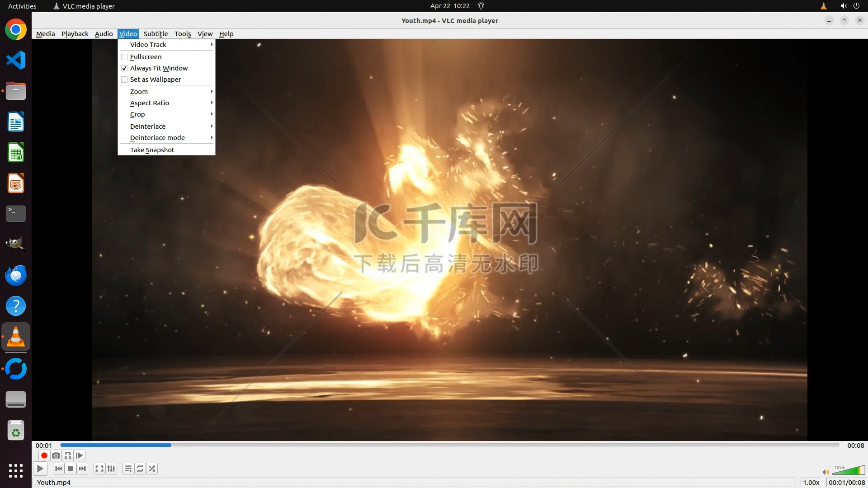This screenshot has height=488, width=868.
Task: Enable Set as Wallpaper checkbox
Action: coord(124,80)
